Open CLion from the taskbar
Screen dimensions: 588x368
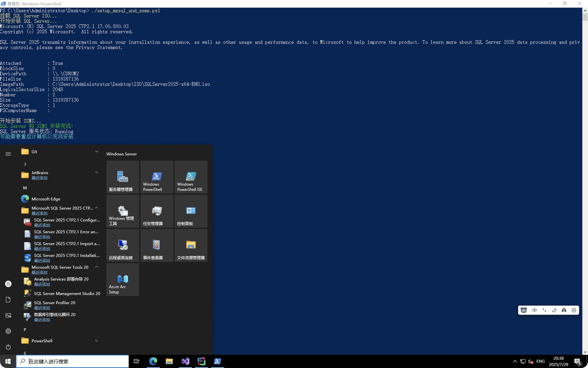pos(201,361)
